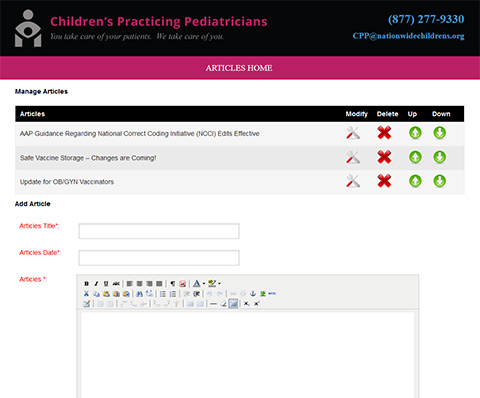
Task: Click the Cut scissors icon
Action: click(86, 294)
